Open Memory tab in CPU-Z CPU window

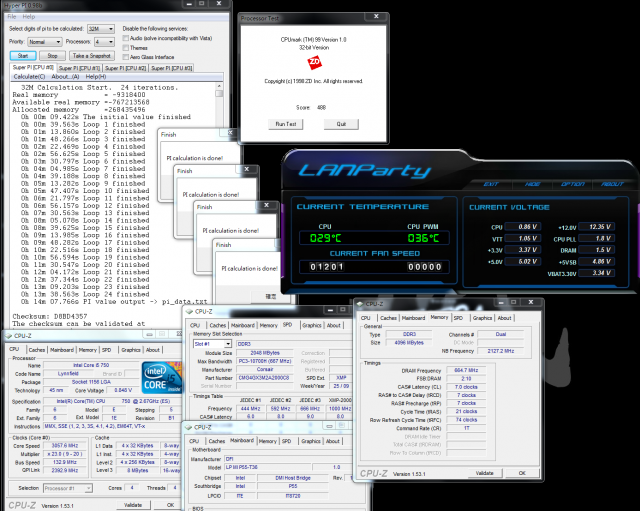88,350
